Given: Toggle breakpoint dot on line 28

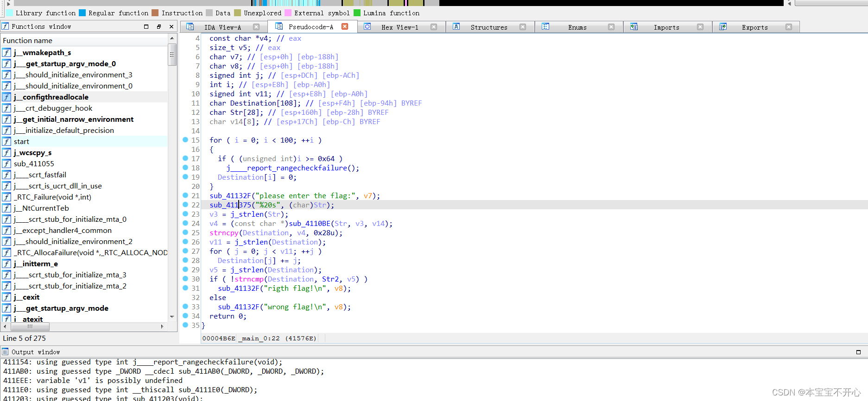Looking at the screenshot, I should (185, 260).
